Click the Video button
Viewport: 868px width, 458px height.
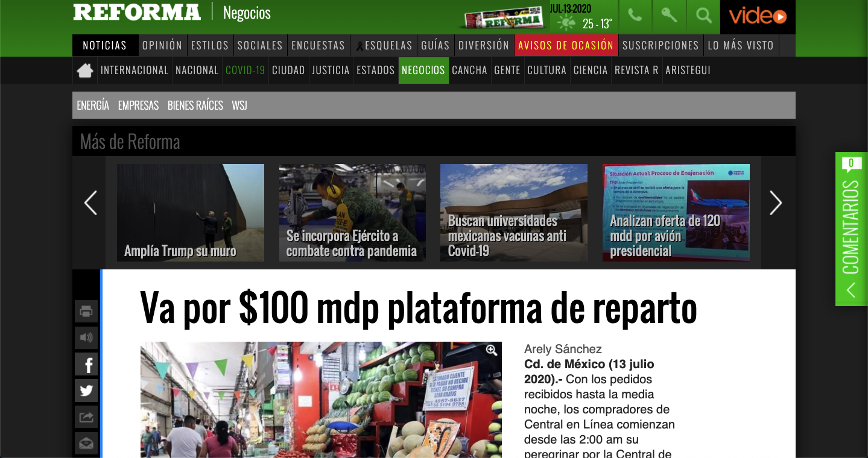[x=757, y=16]
